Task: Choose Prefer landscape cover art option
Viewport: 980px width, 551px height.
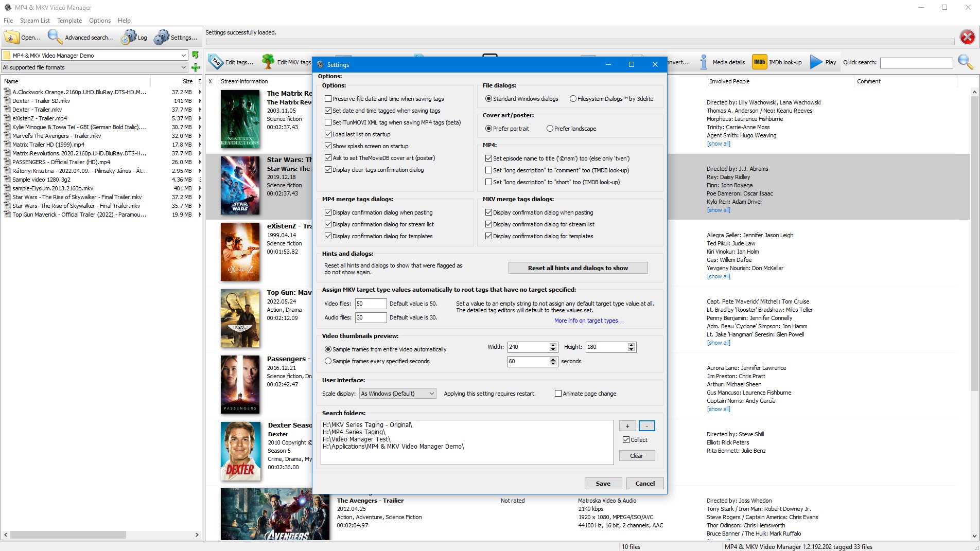Action: (x=550, y=129)
